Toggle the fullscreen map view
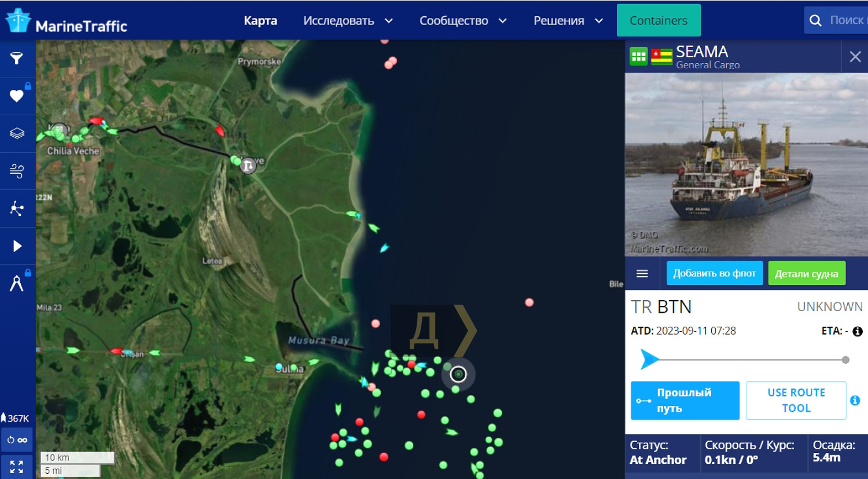This screenshot has width=868, height=479. (x=17, y=467)
